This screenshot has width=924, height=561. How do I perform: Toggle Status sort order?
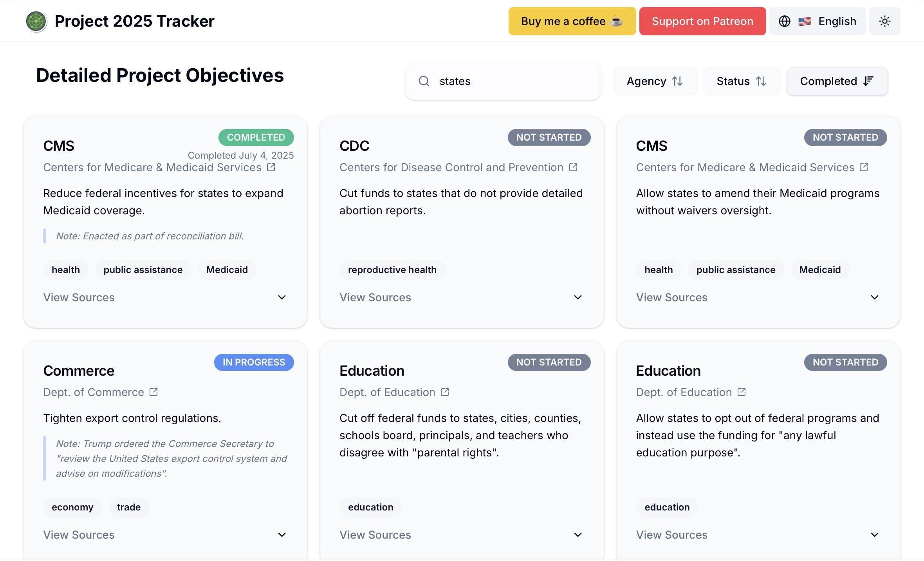pos(742,81)
